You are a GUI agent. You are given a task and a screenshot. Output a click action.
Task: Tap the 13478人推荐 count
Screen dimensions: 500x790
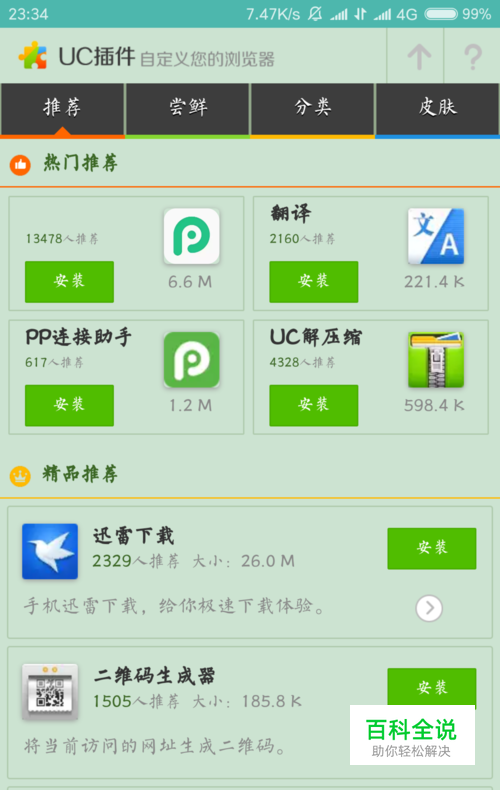62,239
